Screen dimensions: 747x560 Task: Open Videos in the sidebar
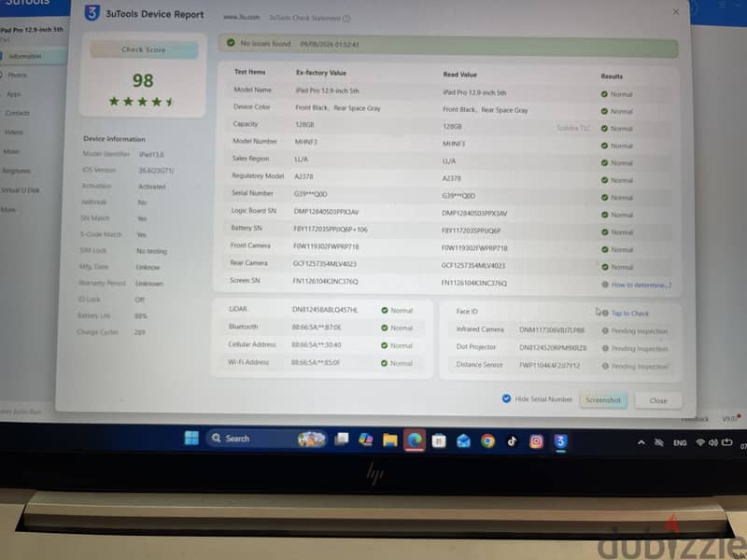pos(13,133)
